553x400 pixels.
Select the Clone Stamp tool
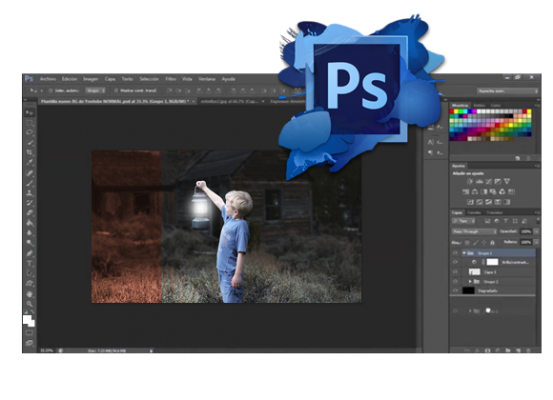(30, 193)
